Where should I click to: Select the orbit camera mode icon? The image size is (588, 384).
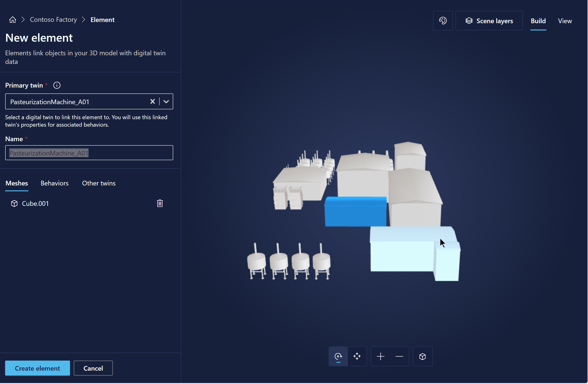(338, 356)
